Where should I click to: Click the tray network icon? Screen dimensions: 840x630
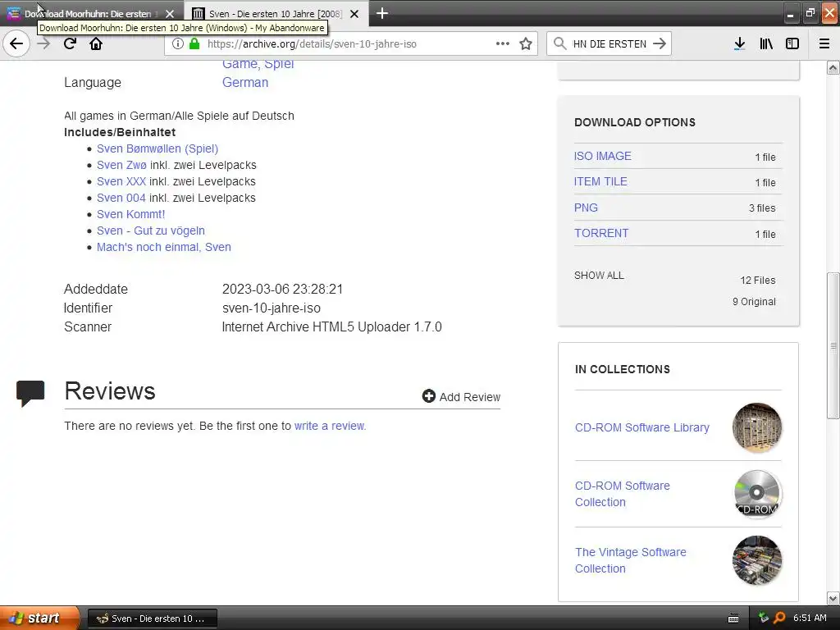(x=764, y=618)
